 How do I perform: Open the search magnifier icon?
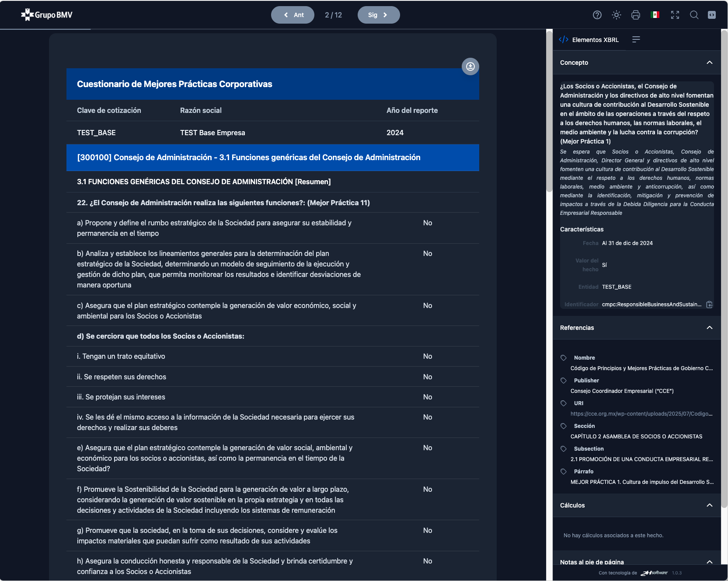(694, 15)
